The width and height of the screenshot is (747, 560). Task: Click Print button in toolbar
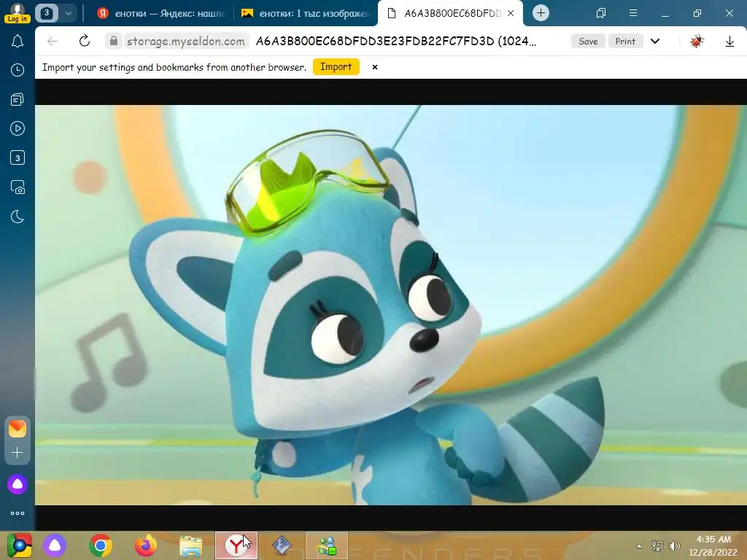coord(625,41)
